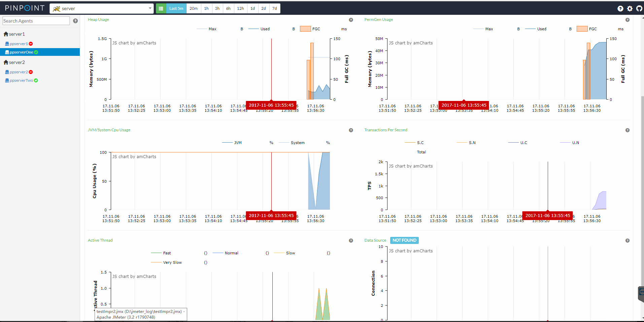Toggle Used series in Heap Usage legend

265,29
